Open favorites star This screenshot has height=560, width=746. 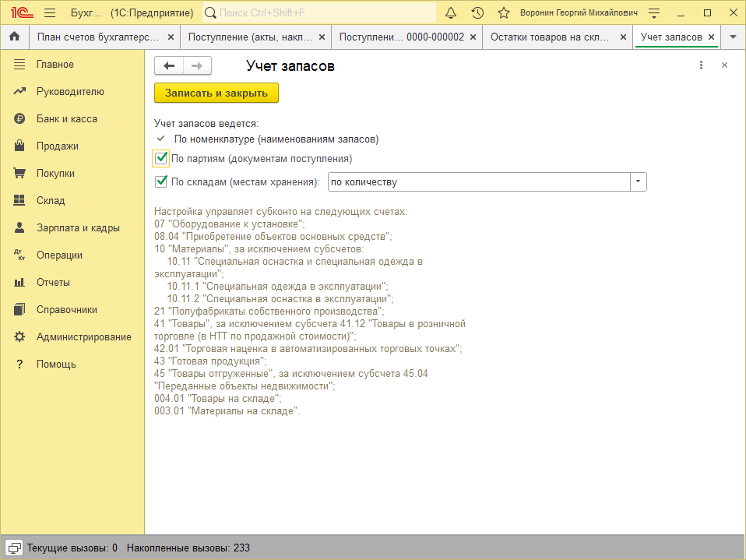tap(504, 12)
